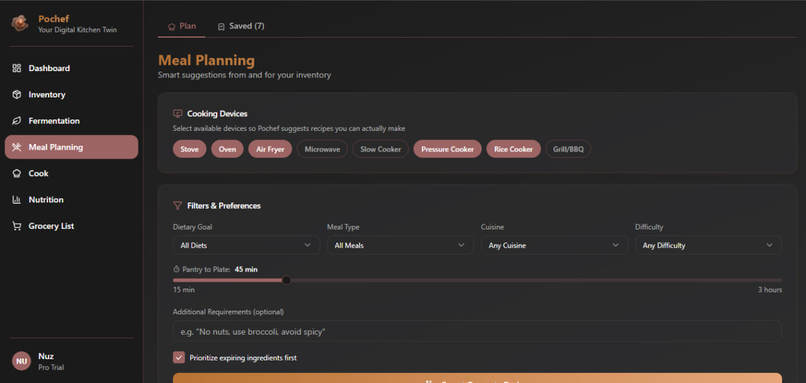This screenshot has width=806, height=383.
Task: Open Dashboard from the sidebar
Action: [71, 68]
